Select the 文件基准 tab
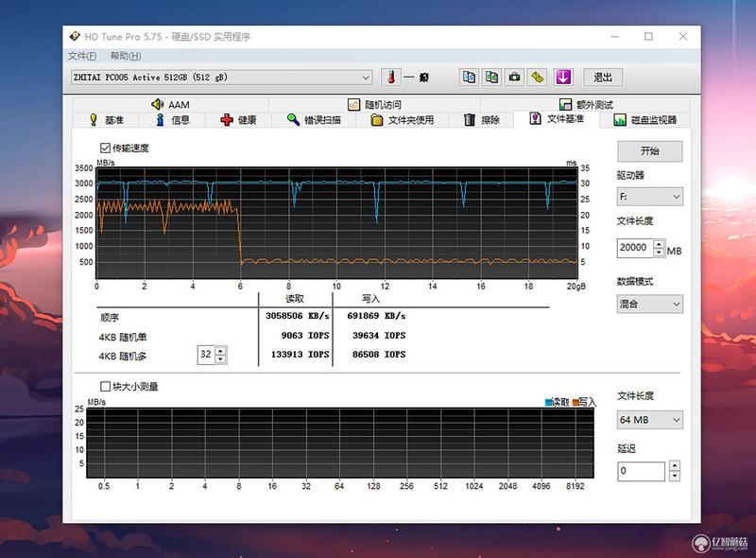The width and height of the screenshot is (756, 558). coord(557,119)
